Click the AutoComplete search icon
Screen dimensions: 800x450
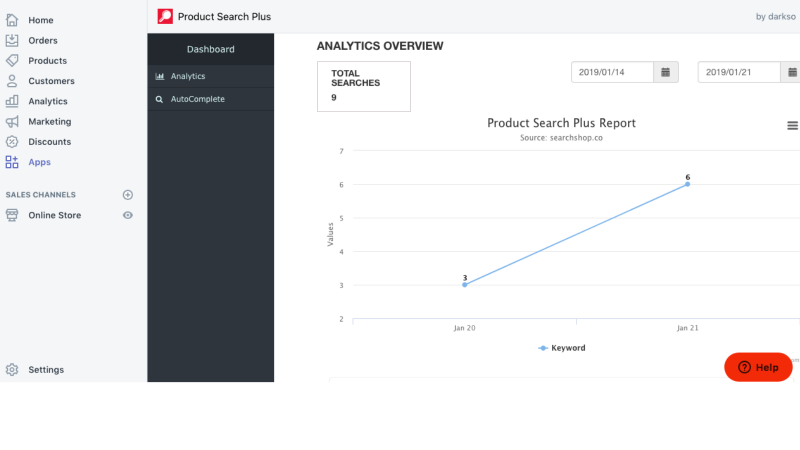(x=159, y=99)
